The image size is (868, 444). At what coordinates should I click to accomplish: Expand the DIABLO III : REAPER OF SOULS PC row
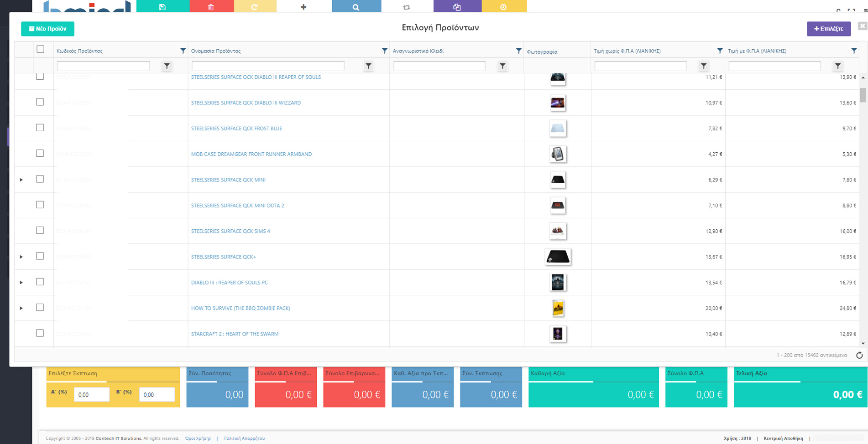pyautogui.click(x=21, y=283)
